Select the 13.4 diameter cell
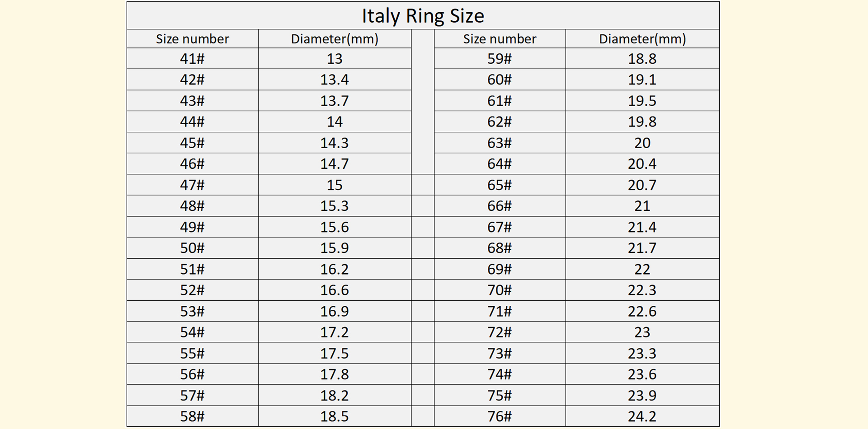 [x=335, y=80]
